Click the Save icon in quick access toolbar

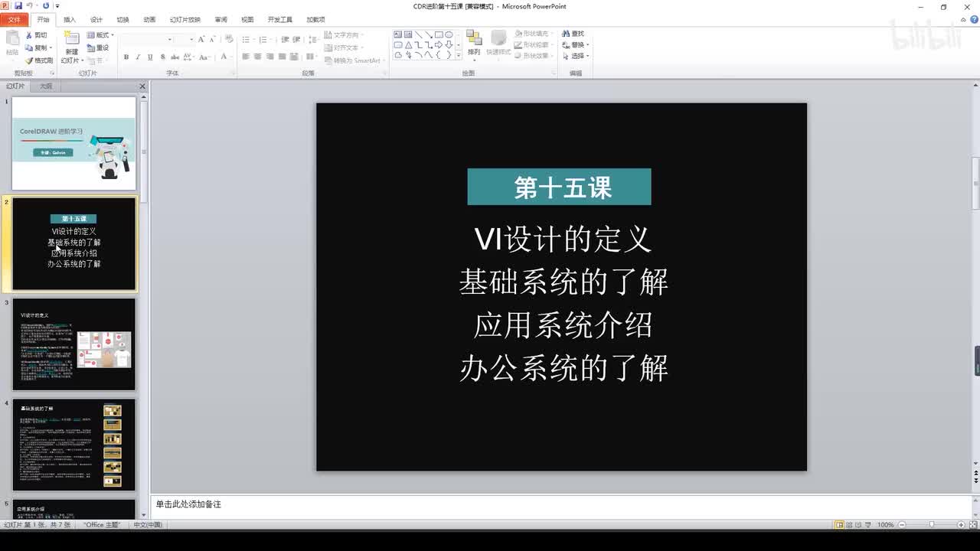[x=18, y=5]
